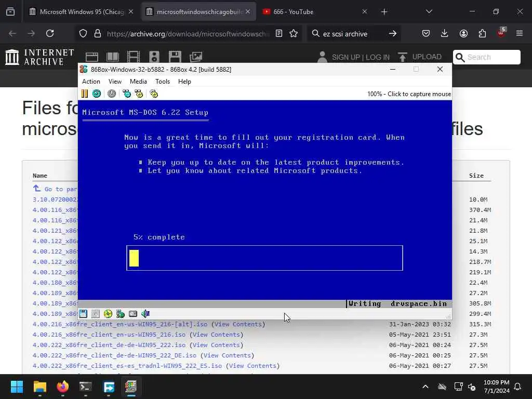View Contents of en-us WIN95_216.iso
The width and height of the screenshot is (532, 399).
(216, 335)
